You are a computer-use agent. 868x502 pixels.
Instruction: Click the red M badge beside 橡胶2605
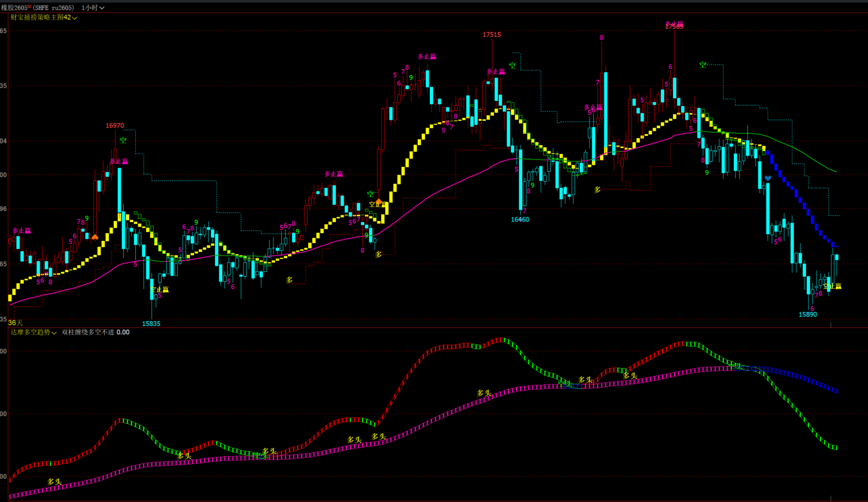(x=29, y=7)
